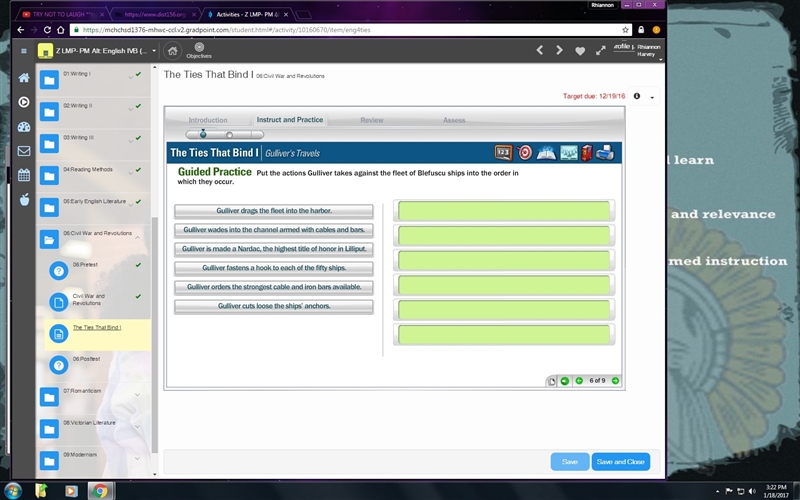
Task: Open the course title dropdown arrow
Action: tap(154, 51)
